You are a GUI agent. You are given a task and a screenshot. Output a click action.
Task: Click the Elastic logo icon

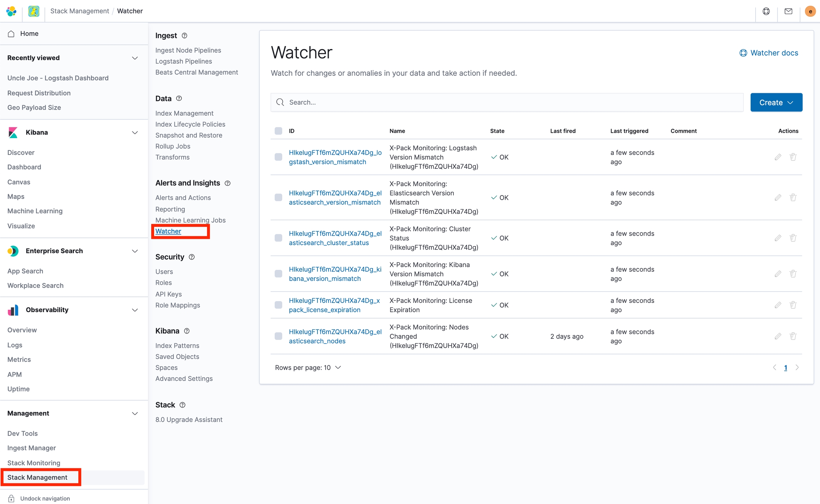click(x=11, y=11)
